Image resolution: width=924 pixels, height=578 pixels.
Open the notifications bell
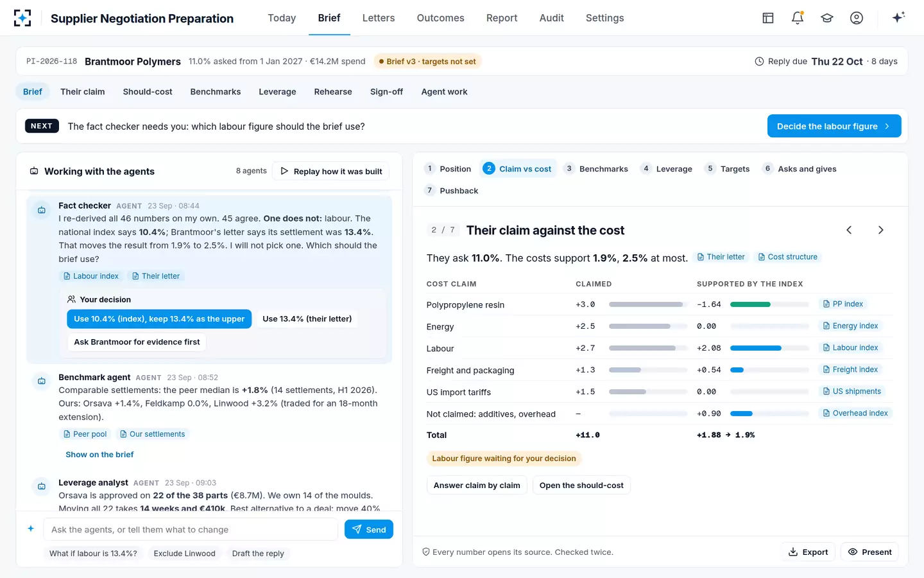798,18
